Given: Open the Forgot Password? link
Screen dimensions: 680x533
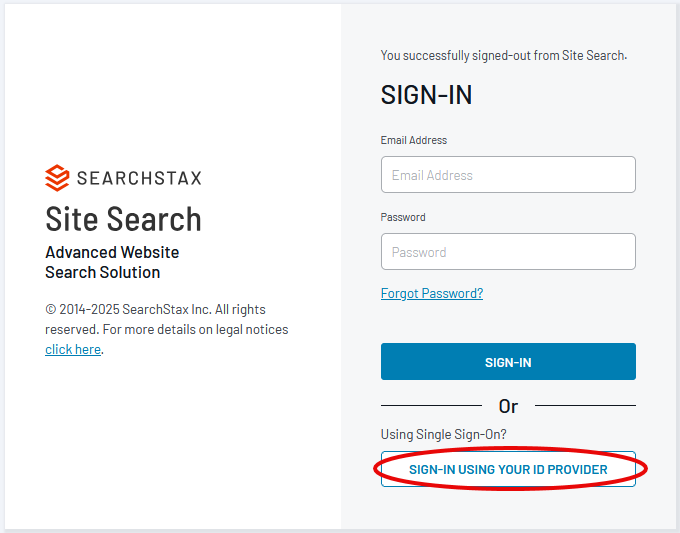Looking at the screenshot, I should click(x=432, y=293).
